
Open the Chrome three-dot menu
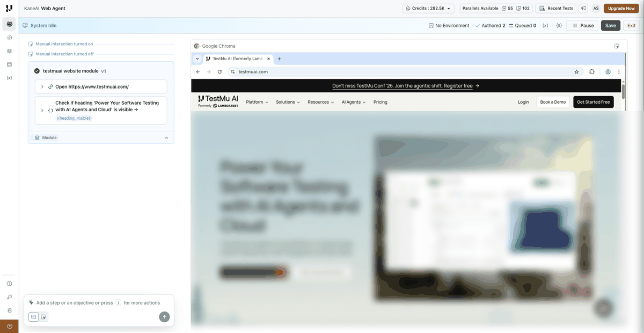[619, 71]
